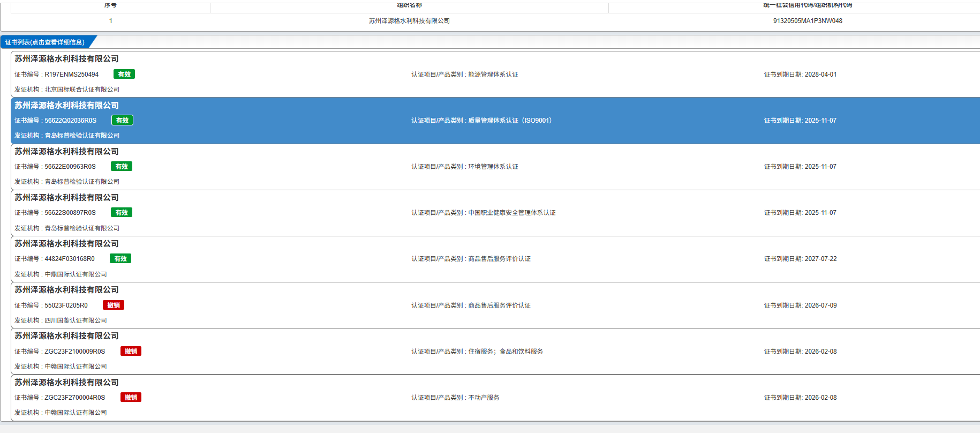Select credit code 91320505MA1P3NW048
980x433 pixels.
tap(808, 21)
